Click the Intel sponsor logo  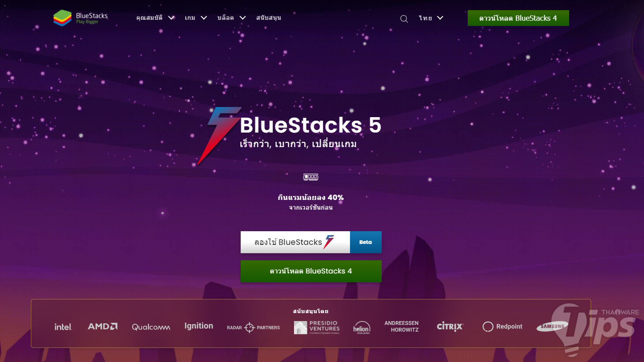pyautogui.click(x=63, y=327)
